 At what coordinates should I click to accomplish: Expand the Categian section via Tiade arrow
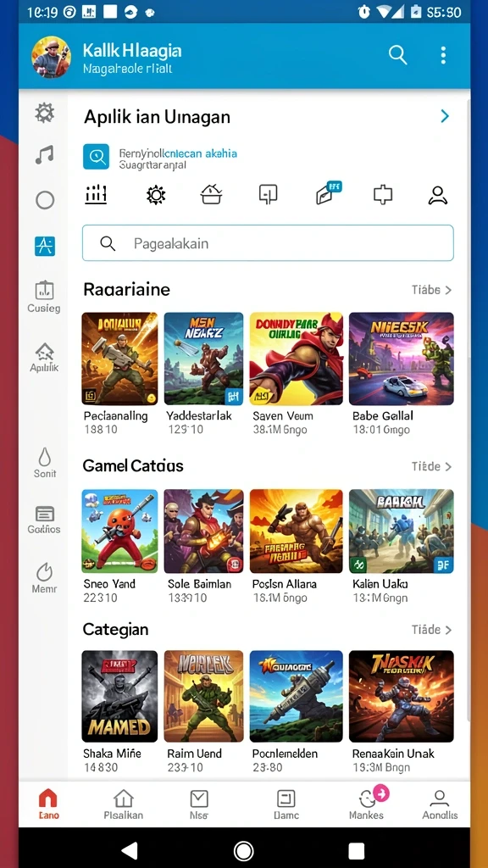click(431, 630)
